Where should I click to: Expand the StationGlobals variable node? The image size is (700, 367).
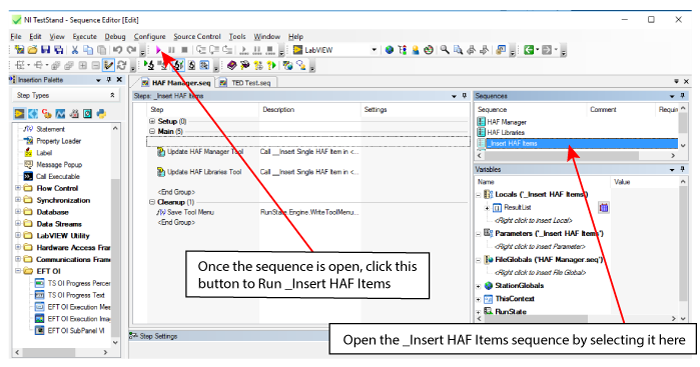coord(478,286)
